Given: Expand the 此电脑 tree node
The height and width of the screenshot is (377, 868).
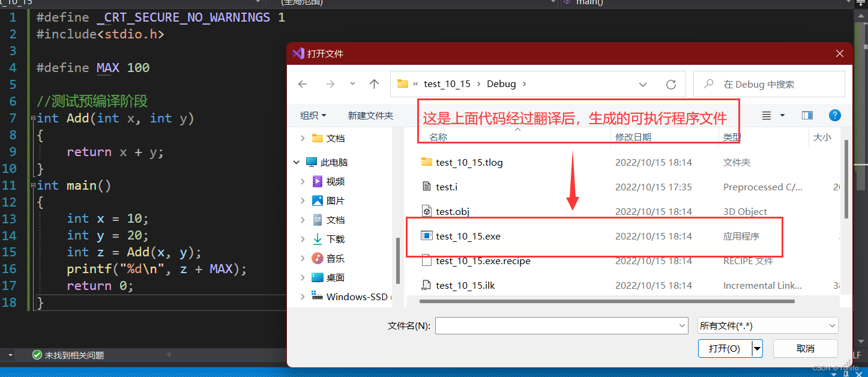Looking at the screenshot, I should pos(296,161).
